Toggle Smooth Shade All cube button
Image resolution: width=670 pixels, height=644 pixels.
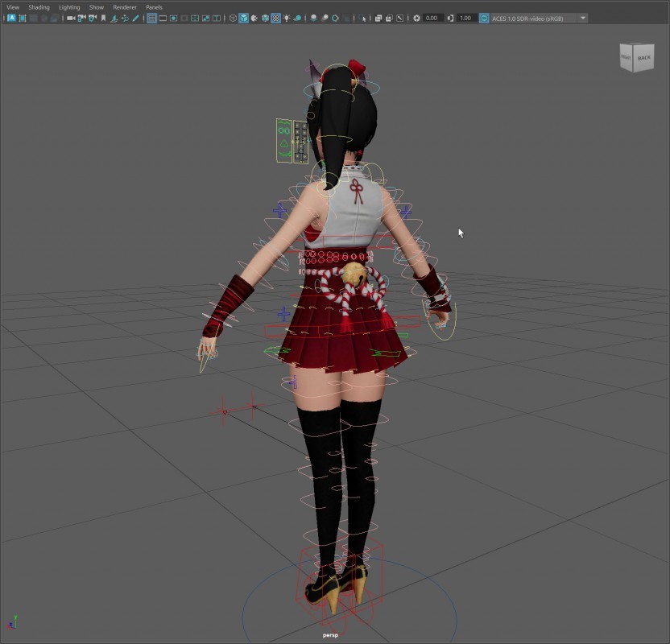pos(243,18)
